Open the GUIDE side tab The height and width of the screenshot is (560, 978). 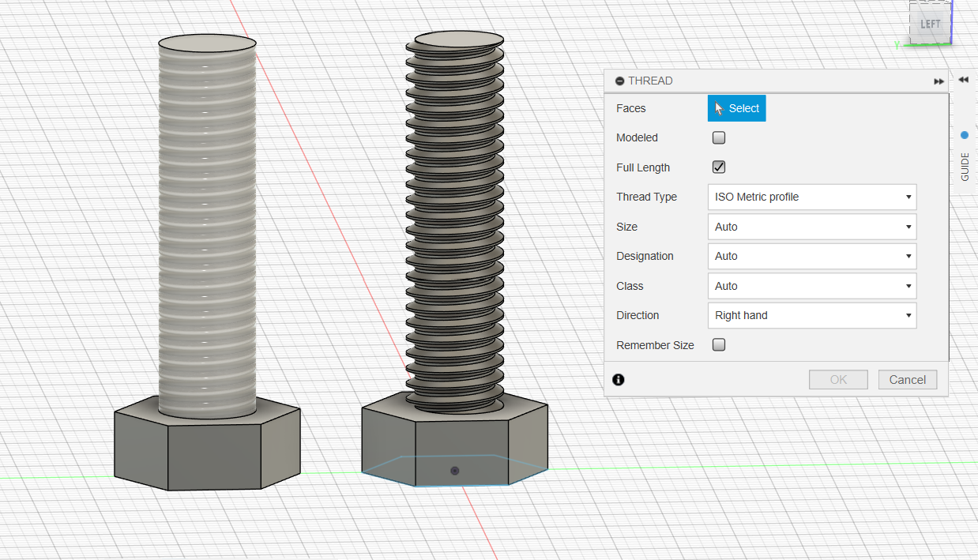pyautogui.click(x=965, y=167)
